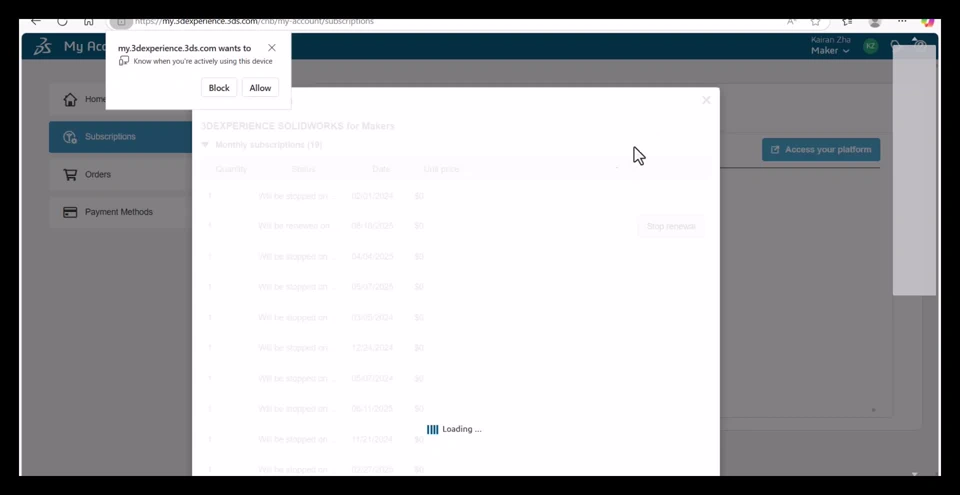The height and width of the screenshot is (495, 960).
Task: Open the Maker role dropdown
Action: (x=830, y=51)
